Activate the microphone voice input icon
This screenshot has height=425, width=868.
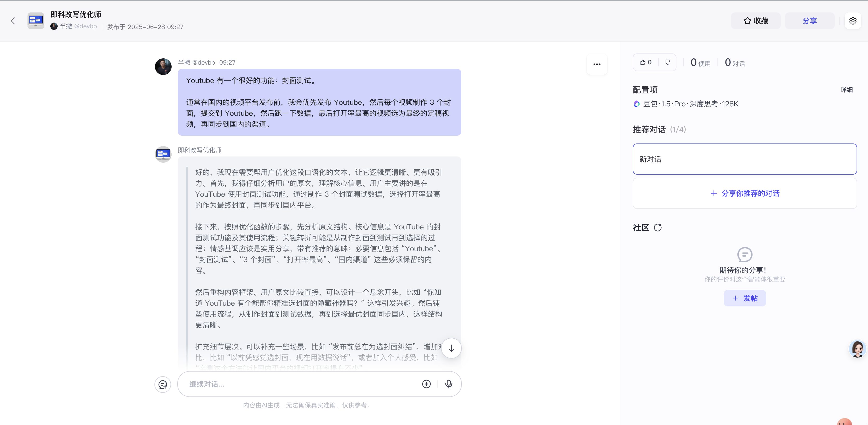[x=449, y=384]
